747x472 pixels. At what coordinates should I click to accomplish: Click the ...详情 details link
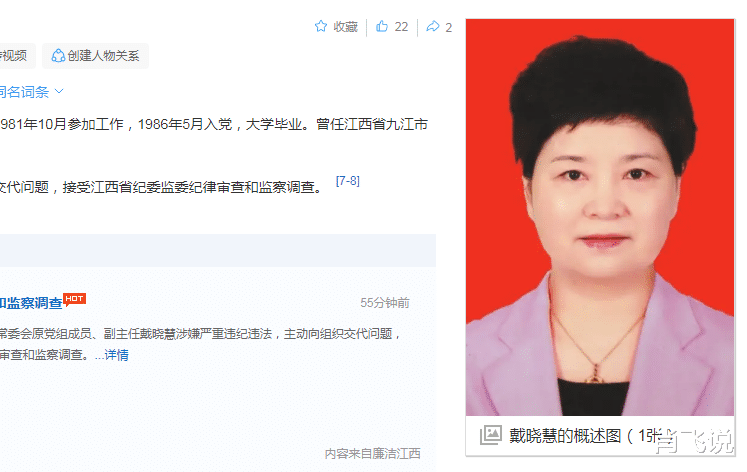[x=111, y=355]
